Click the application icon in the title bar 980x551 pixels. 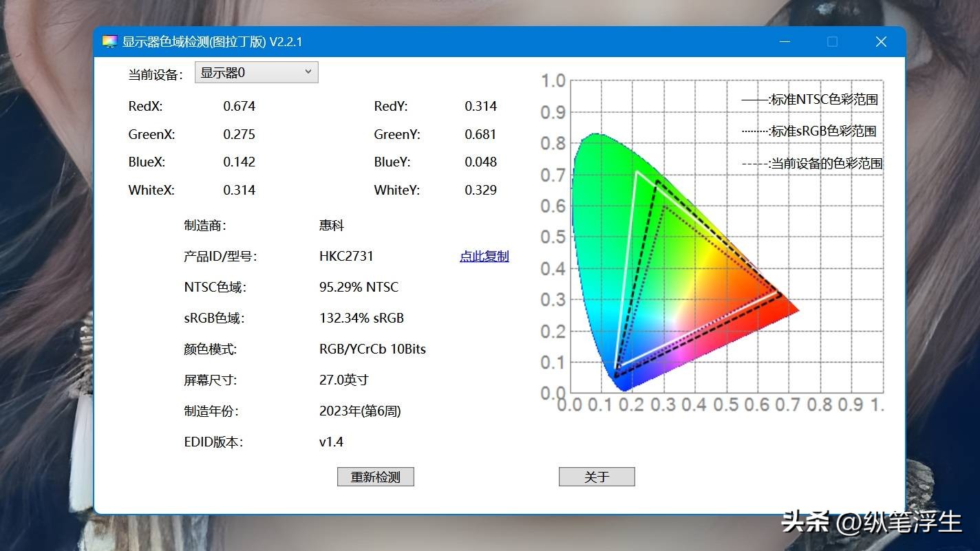110,41
